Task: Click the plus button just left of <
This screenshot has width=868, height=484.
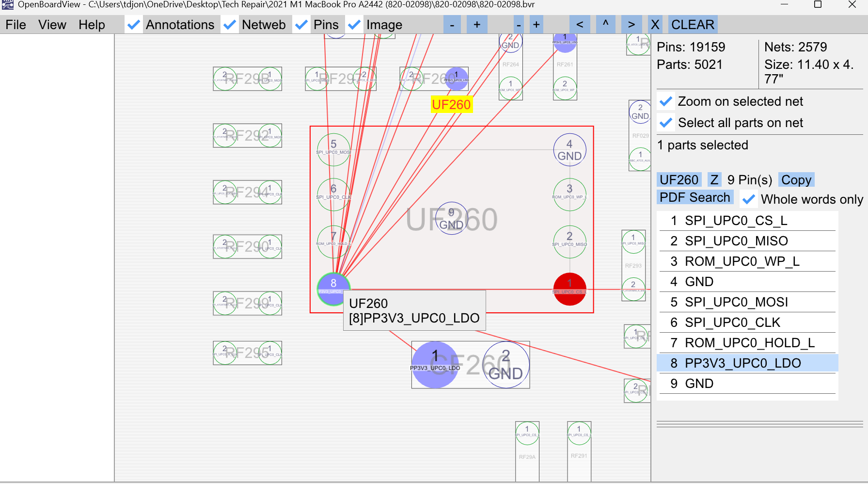Action: click(x=537, y=25)
